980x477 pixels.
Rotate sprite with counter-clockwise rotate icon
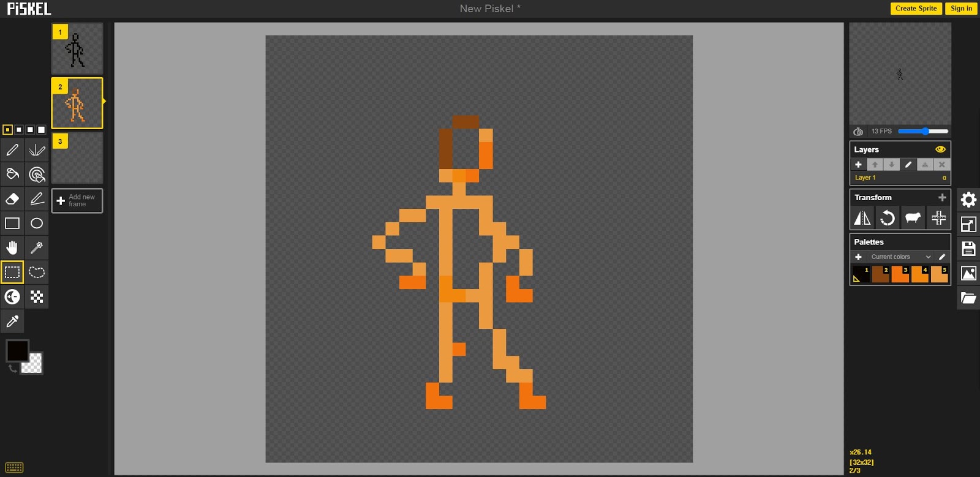click(888, 218)
